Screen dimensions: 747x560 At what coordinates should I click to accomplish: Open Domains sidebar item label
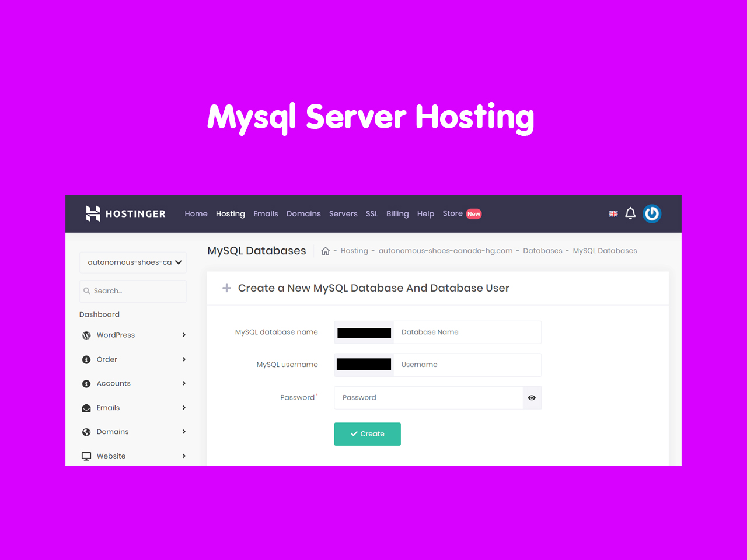tap(113, 432)
